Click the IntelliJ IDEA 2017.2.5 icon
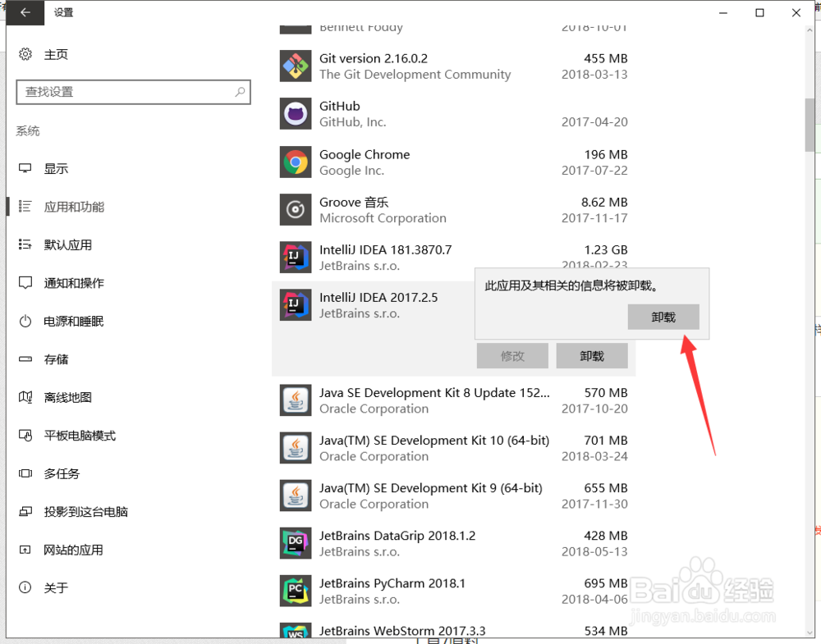Image resolution: width=821 pixels, height=644 pixels. tap(296, 305)
